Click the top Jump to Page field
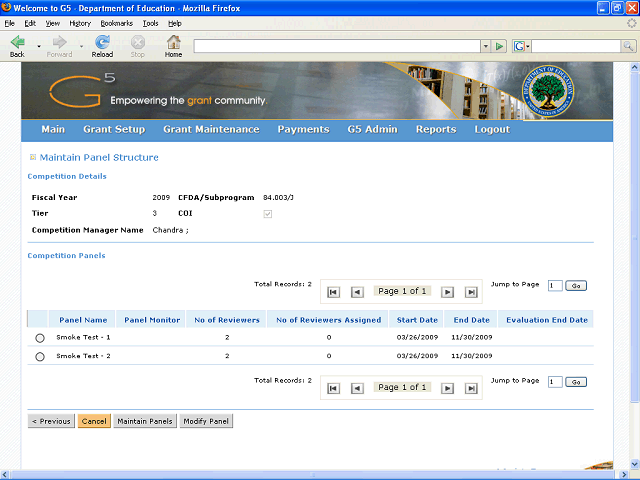This screenshot has width=640, height=480. pos(555,286)
